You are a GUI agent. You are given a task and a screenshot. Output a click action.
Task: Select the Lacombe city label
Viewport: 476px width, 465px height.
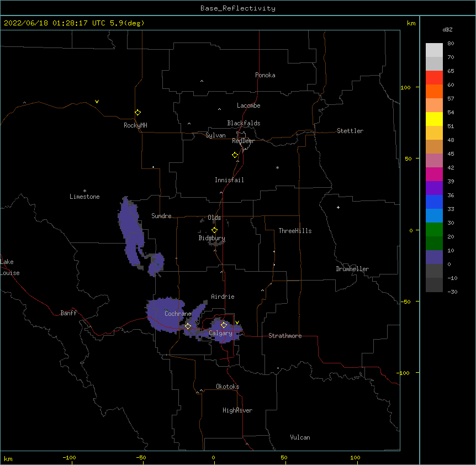248,105
